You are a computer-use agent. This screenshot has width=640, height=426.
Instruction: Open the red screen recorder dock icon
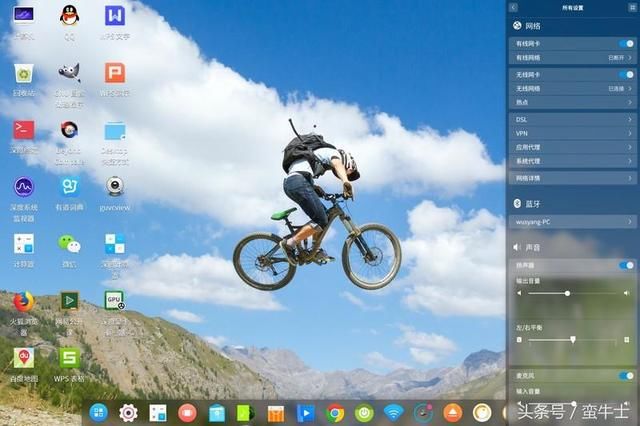pyautogui.click(x=187, y=413)
